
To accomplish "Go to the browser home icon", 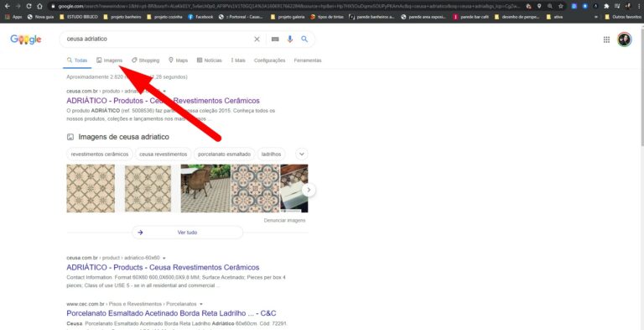I will point(39,6).
